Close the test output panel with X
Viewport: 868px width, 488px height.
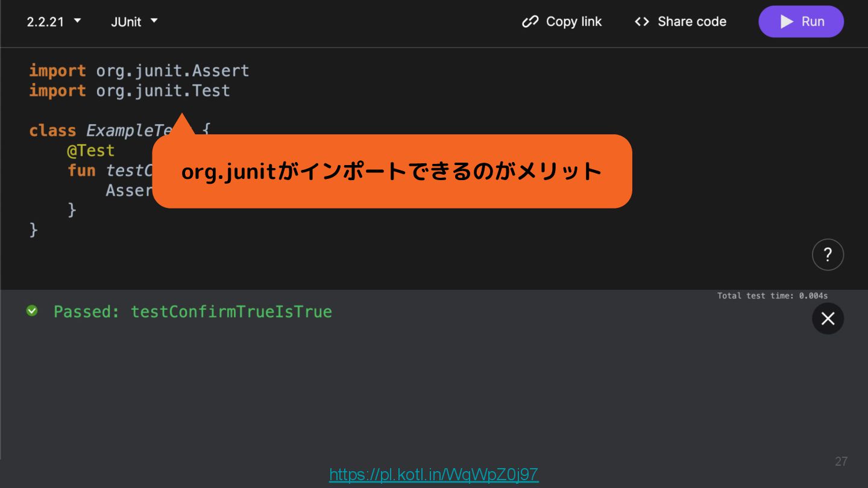click(x=828, y=319)
